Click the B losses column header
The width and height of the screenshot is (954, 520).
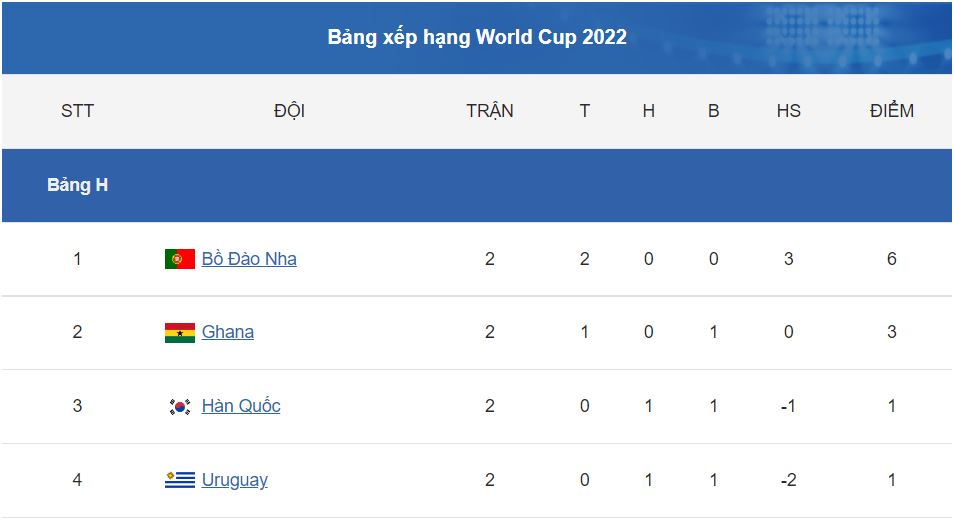coord(713,111)
